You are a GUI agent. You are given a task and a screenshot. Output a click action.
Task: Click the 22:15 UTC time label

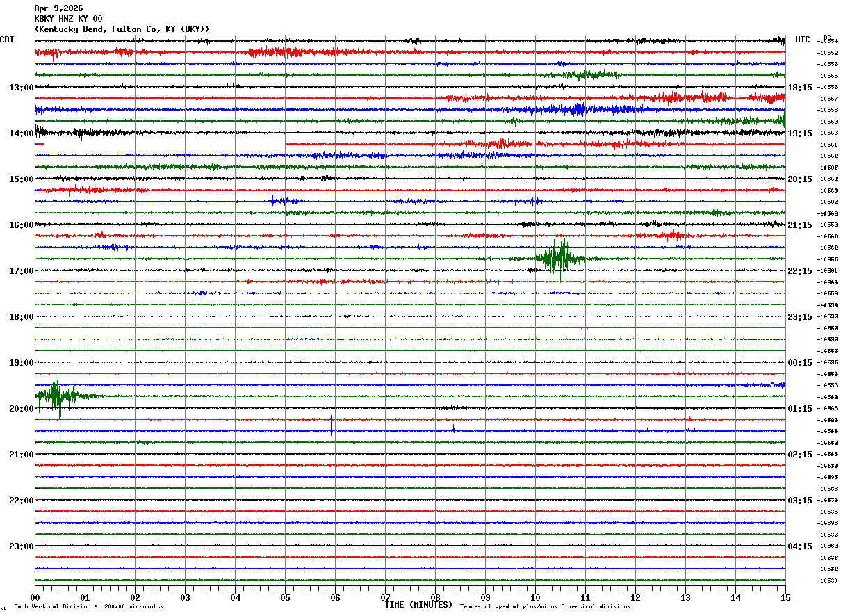(799, 271)
